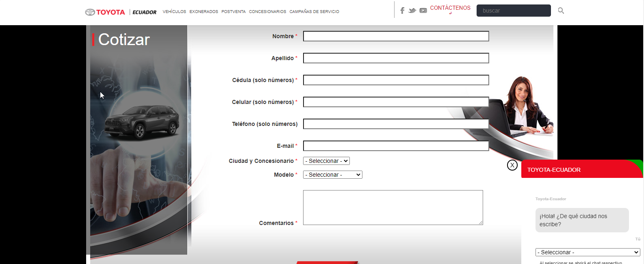Click the ECUADOR site title
Viewport: 644px width, 264px height.
coord(144,12)
